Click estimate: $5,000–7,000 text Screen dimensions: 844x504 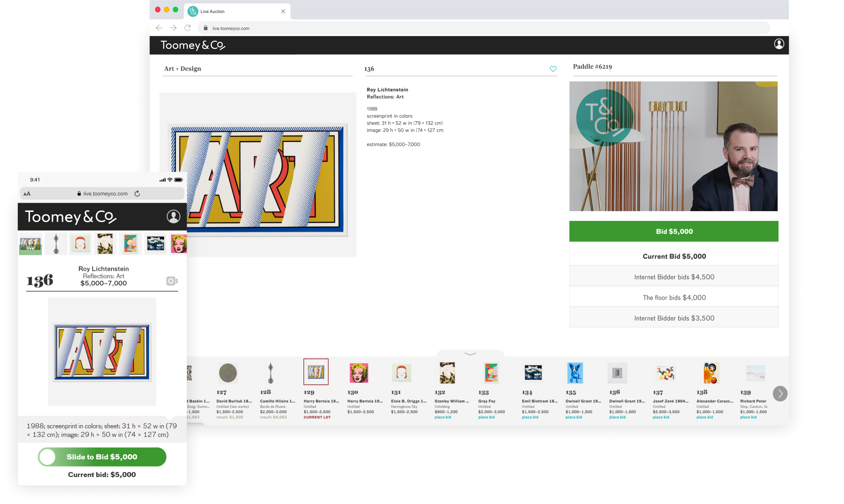point(393,144)
